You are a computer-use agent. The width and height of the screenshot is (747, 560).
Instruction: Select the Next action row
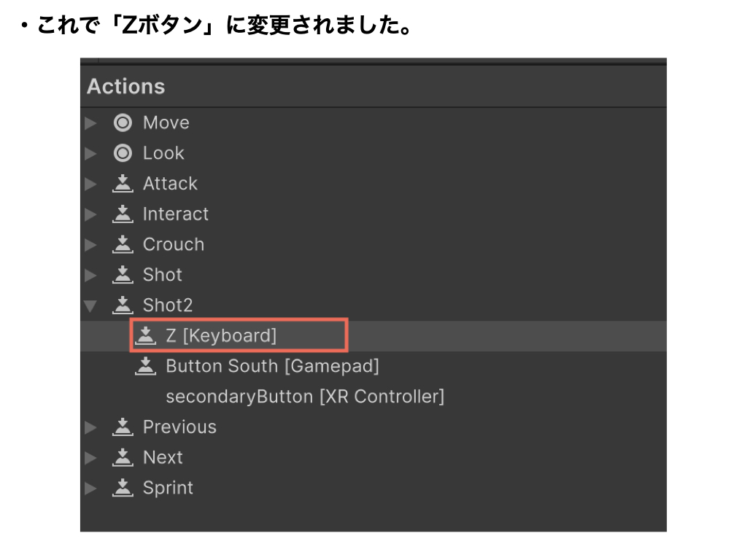click(163, 457)
